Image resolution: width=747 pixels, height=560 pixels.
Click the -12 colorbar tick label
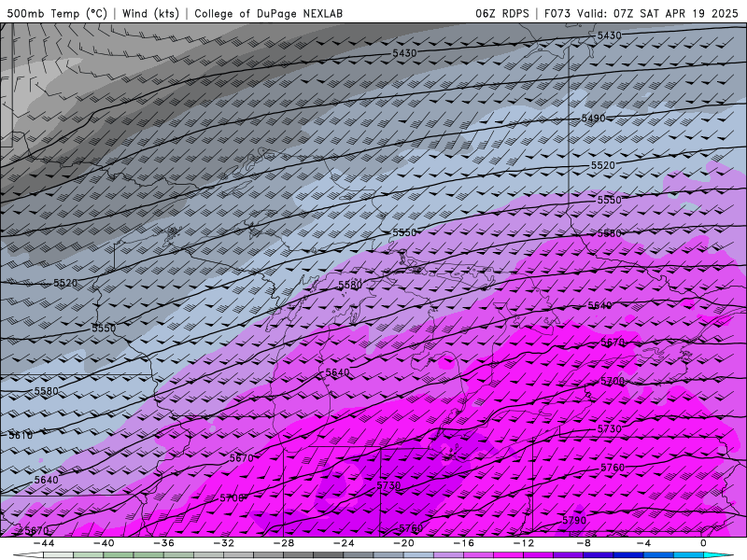[523, 543]
